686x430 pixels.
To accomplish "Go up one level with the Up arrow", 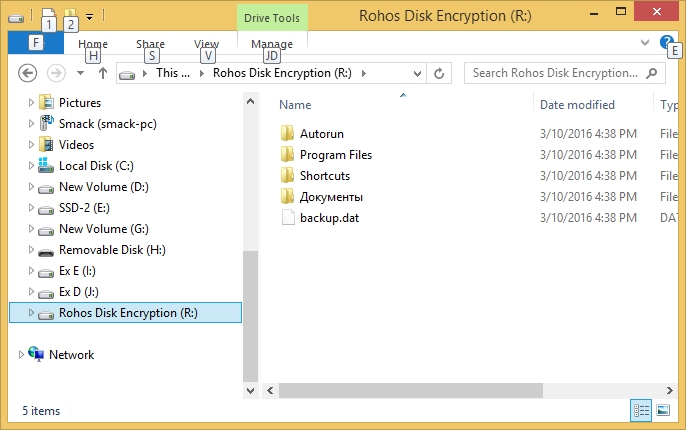I will click(103, 73).
